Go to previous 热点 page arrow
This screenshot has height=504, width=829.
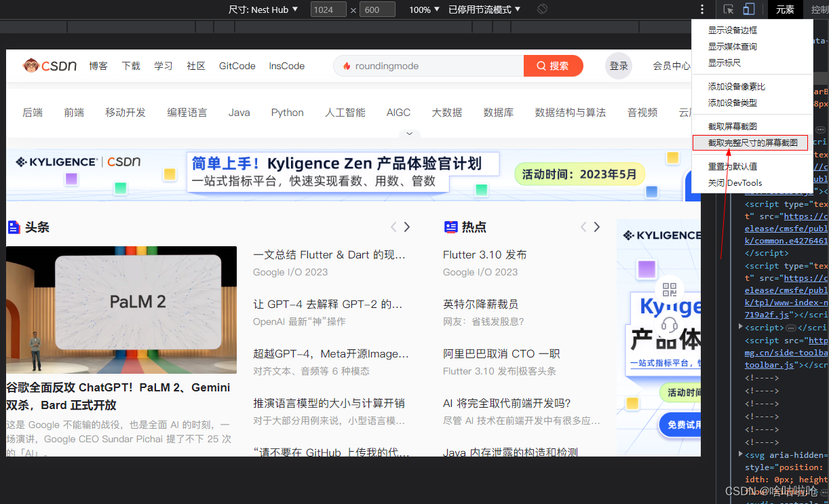pyautogui.click(x=583, y=227)
